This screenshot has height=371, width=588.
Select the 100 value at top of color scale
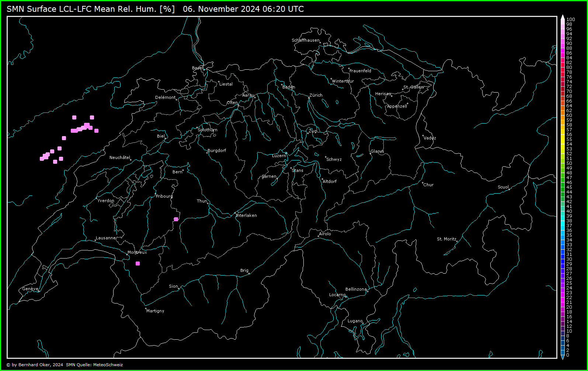click(x=571, y=20)
